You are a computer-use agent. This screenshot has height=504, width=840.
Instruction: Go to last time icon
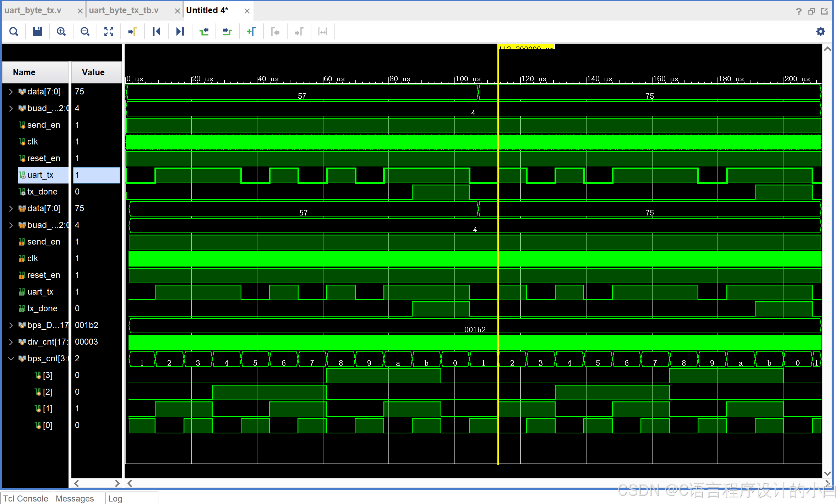(180, 32)
